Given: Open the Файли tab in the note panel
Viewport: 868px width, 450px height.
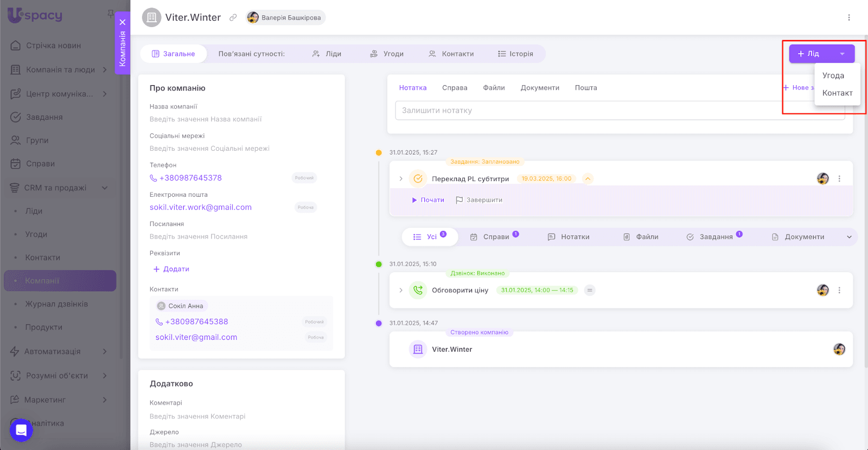Looking at the screenshot, I should 494,88.
